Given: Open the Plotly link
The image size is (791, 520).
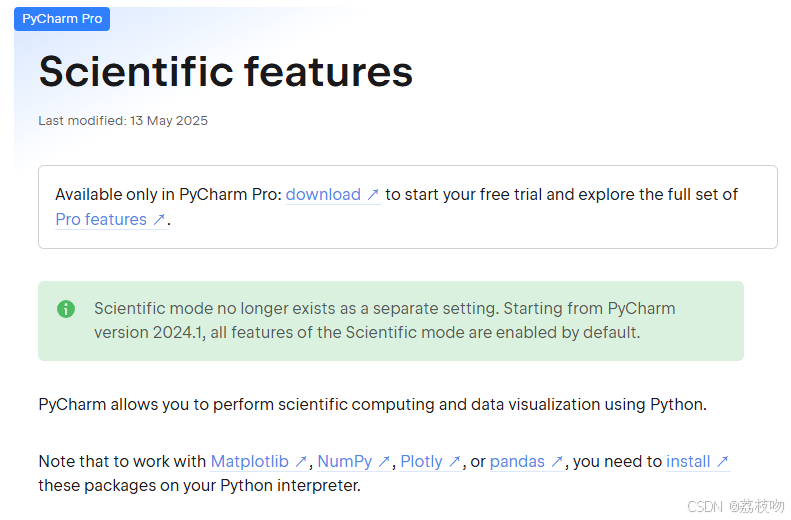Looking at the screenshot, I should click(x=421, y=461).
